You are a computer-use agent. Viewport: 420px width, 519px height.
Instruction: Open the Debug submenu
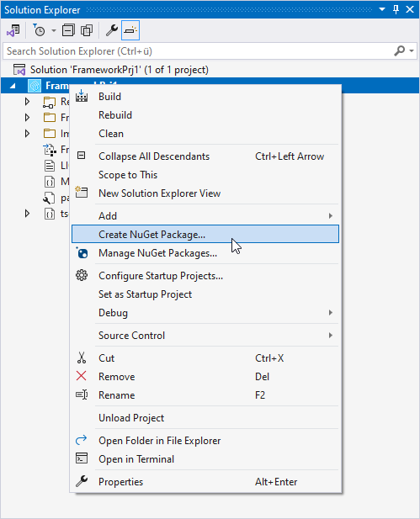pyautogui.click(x=205, y=313)
